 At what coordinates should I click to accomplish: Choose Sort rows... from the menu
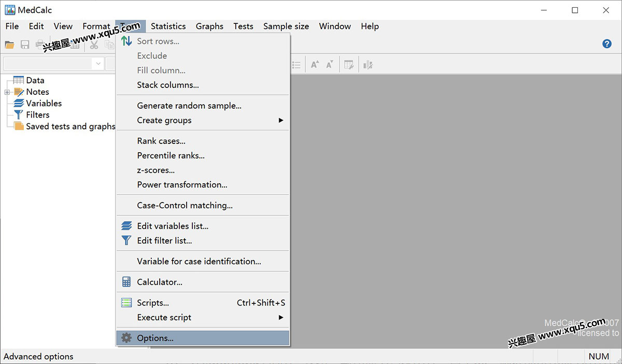pos(203,41)
